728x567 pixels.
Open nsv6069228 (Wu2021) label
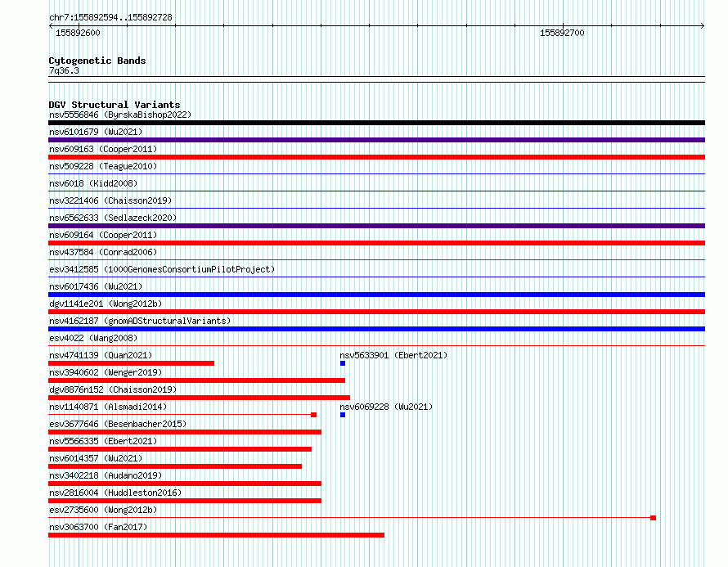pos(386,407)
